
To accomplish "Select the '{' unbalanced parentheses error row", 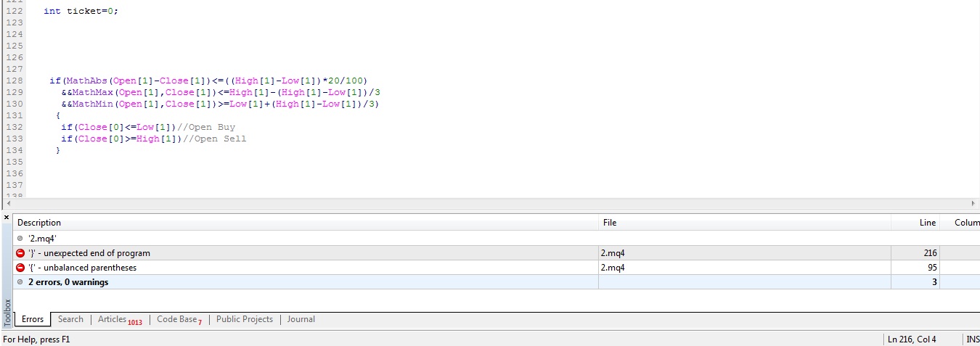I will pyautogui.click(x=290, y=268).
